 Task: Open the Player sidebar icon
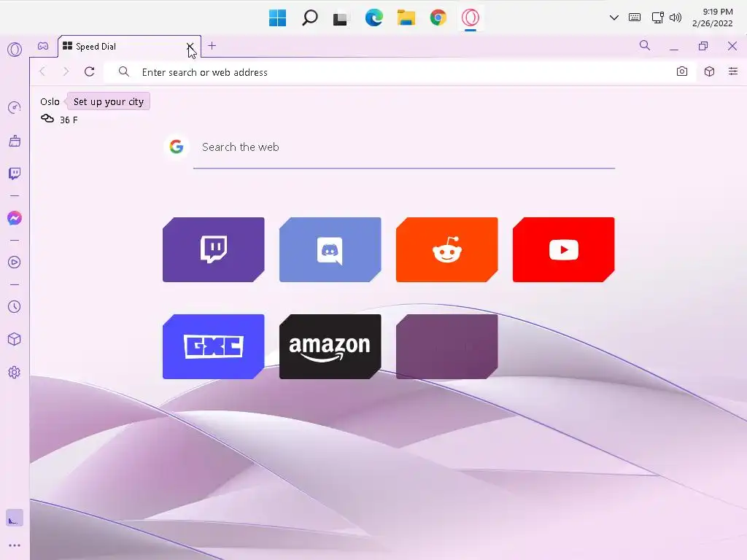[x=15, y=262]
